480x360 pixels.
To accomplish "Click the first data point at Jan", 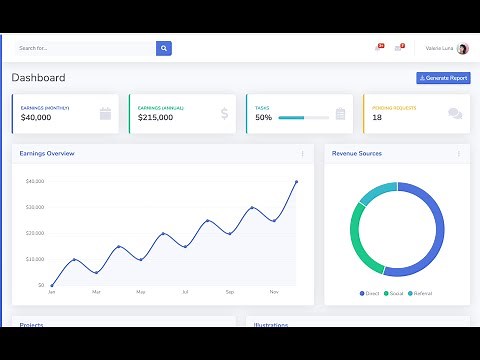I will pos(52,285).
